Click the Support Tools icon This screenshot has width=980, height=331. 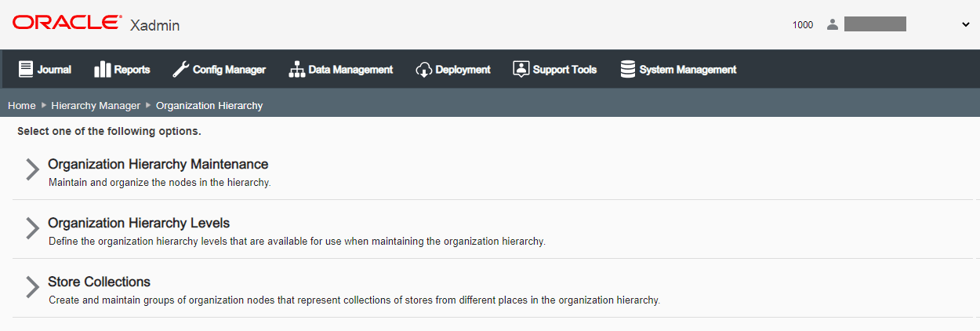pos(521,69)
